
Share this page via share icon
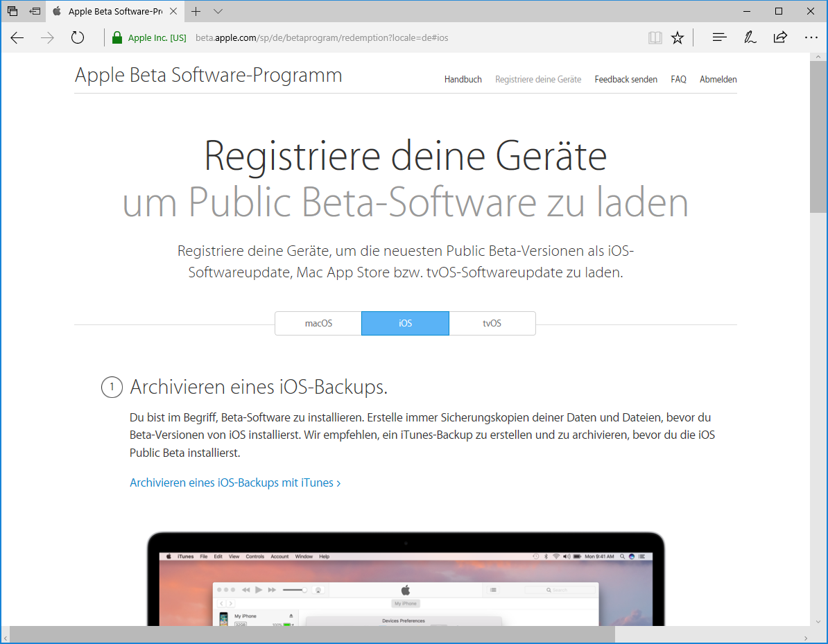click(780, 38)
